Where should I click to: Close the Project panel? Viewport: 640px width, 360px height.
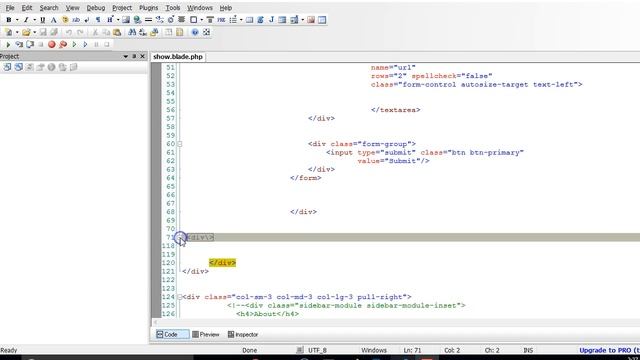142,56
